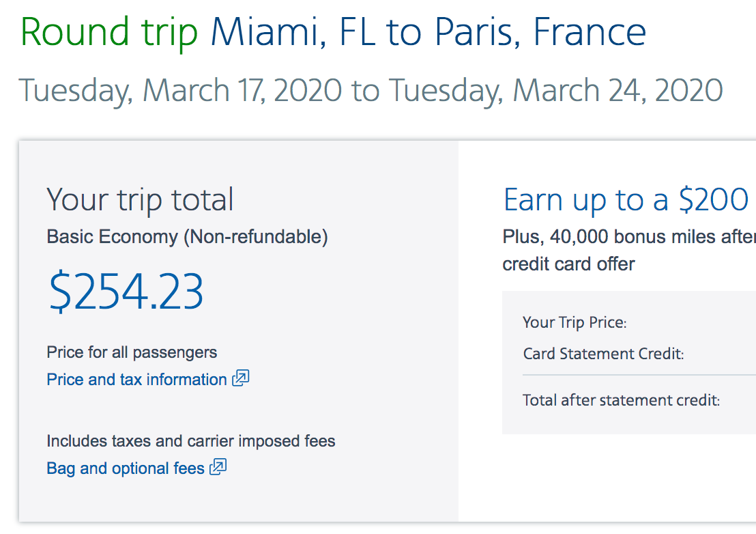The width and height of the screenshot is (756, 534).
Task: Open the Price and tax information link
Action: (x=136, y=380)
